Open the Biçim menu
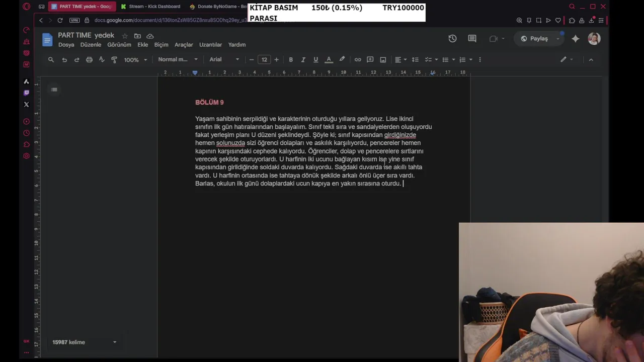The height and width of the screenshot is (362, 644). pyautogui.click(x=161, y=45)
